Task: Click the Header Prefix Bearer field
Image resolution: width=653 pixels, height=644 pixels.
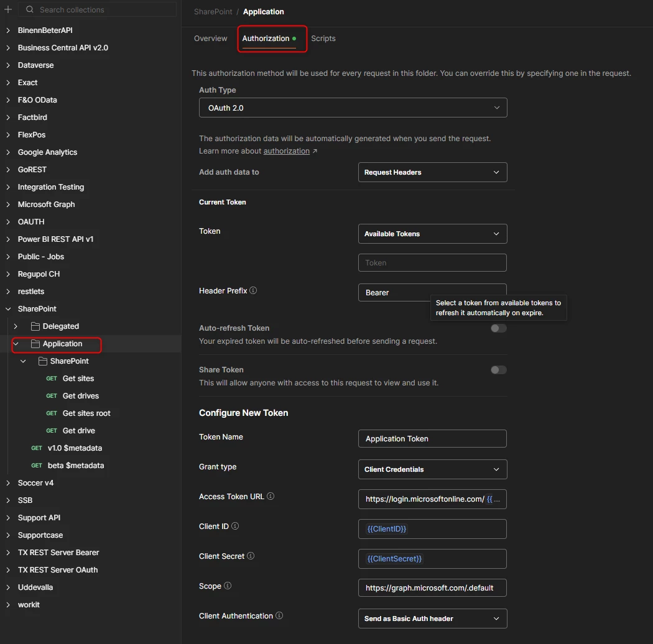Action: [x=432, y=292]
